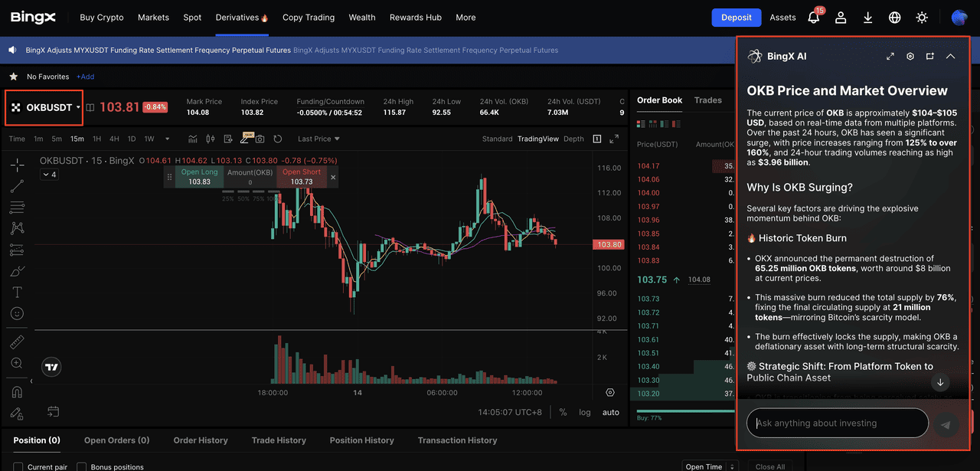Select the XABCD pattern tool

tap(17, 228)
